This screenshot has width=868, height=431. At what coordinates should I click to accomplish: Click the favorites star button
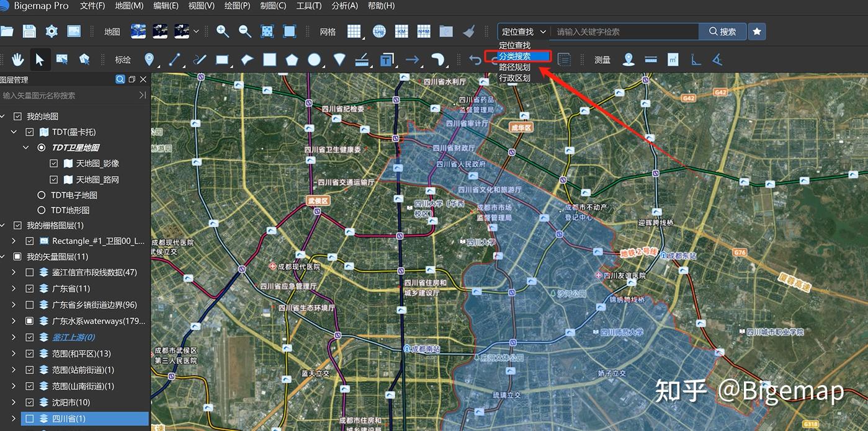click(x=757, y=32)
